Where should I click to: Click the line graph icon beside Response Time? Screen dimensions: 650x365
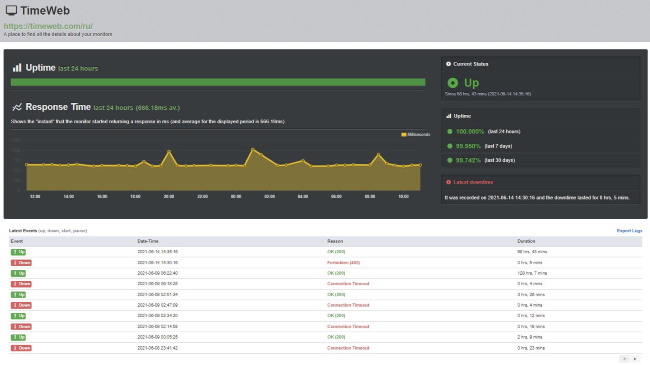[17, 107]
